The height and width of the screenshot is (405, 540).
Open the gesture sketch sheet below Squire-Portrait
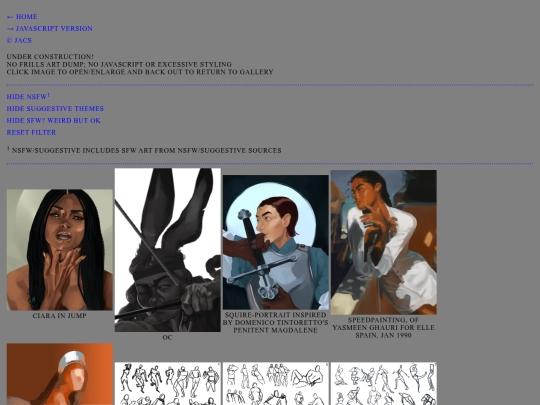click(276, 383)
